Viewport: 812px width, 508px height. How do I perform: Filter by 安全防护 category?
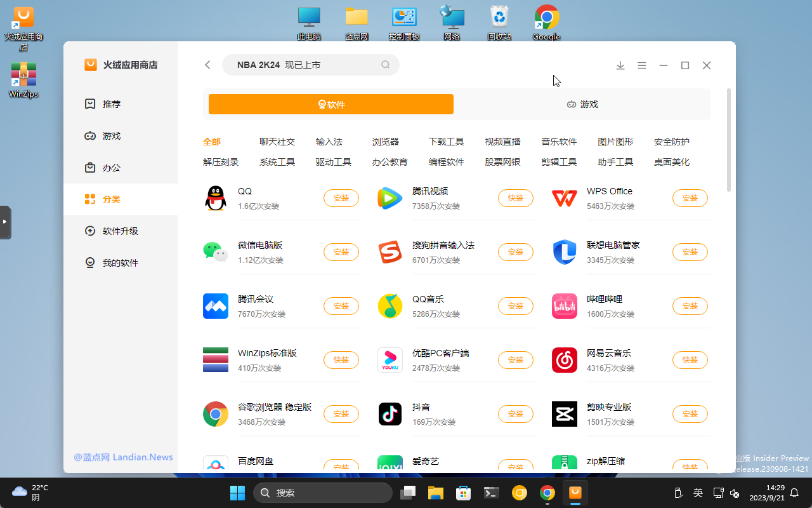(672, 142)
